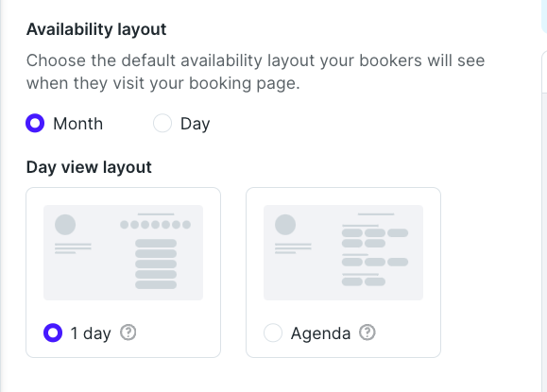Open help tooltip next to Agenda
547x392 pixels.
368,332
